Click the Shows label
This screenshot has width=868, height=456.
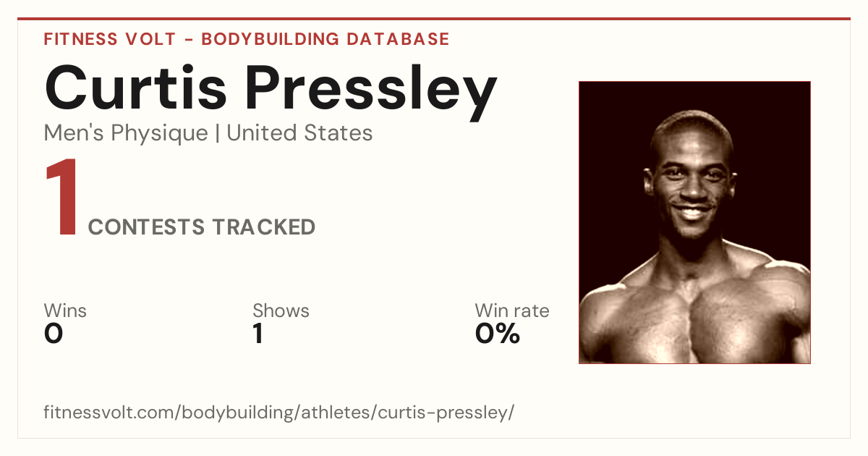pos(281,311)
